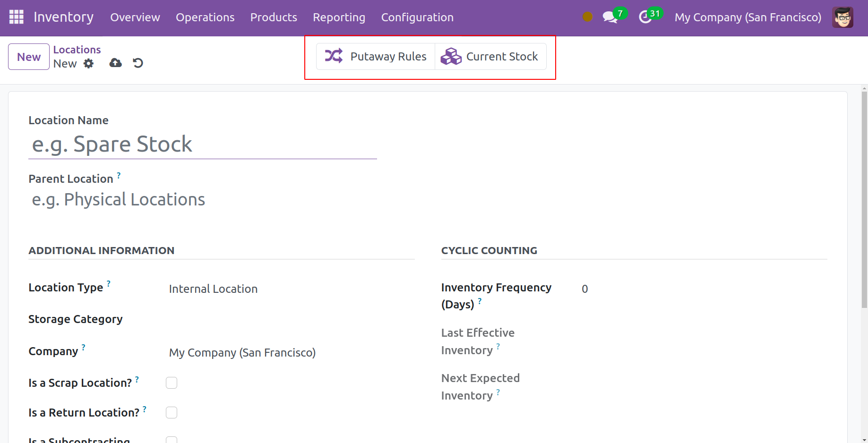Save record manually with cloud upload icon
The width and height of the screenshot is (868, 443).
click(x=115, y=63)
